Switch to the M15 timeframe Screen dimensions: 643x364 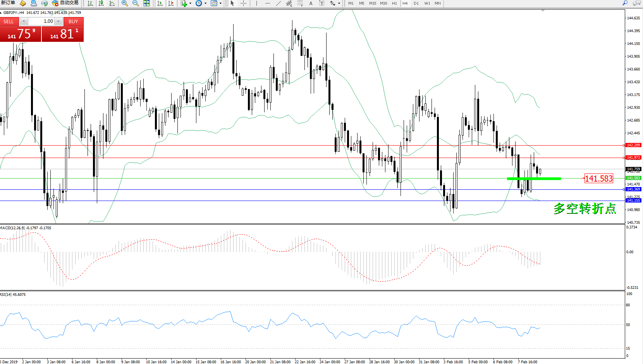point(372,3)
